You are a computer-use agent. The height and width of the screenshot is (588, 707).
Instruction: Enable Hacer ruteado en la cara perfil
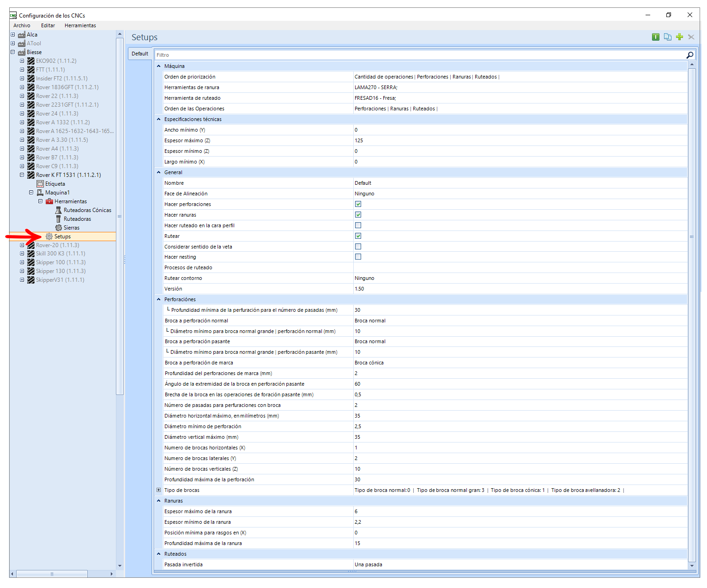(358, 225)
